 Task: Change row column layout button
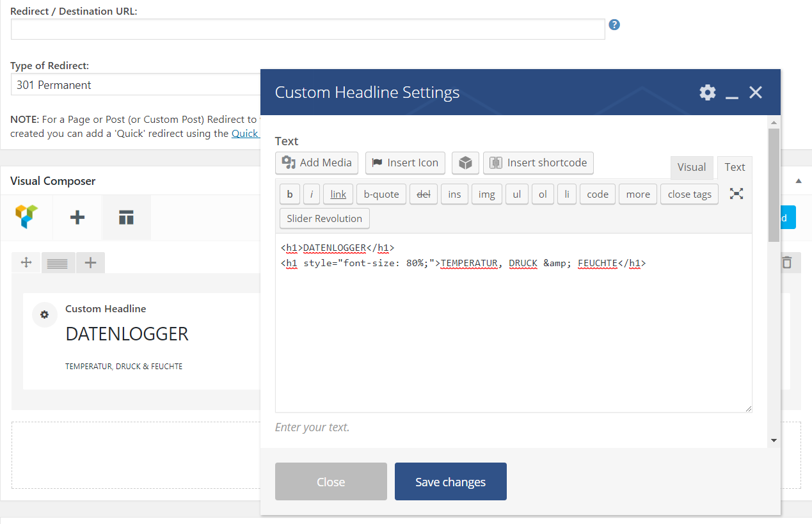58,262
